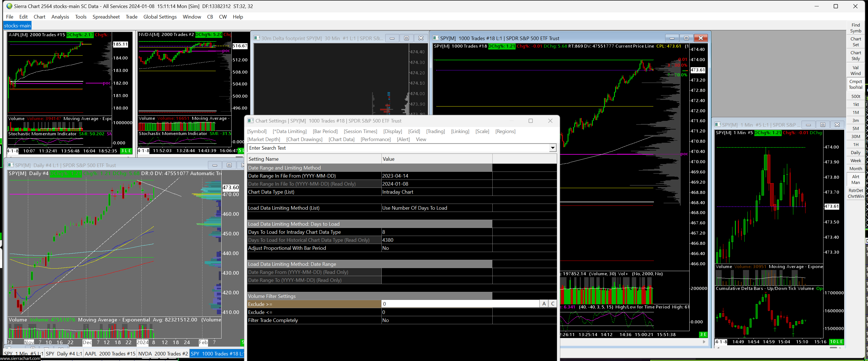Open the [Bar Period] settings section
868x361 pixels.
[x=325, y=131]
